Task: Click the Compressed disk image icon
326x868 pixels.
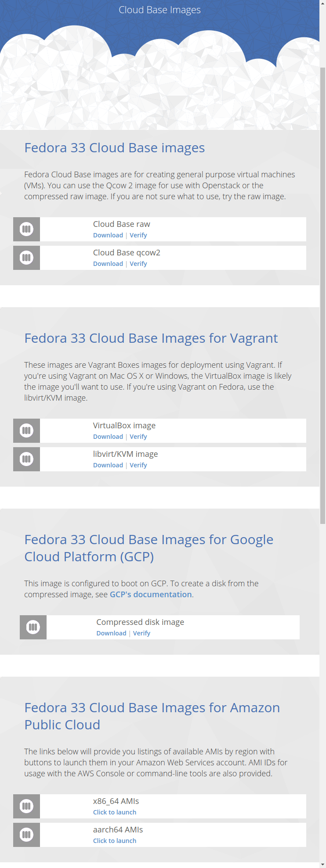Action: coord(33,627)
